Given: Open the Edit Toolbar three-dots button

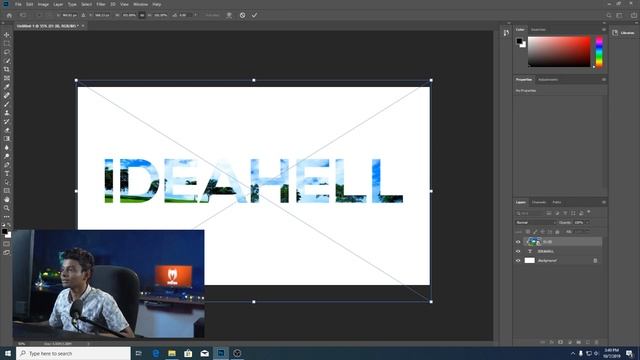Looking at the screenshot, I should coord(7,217).
